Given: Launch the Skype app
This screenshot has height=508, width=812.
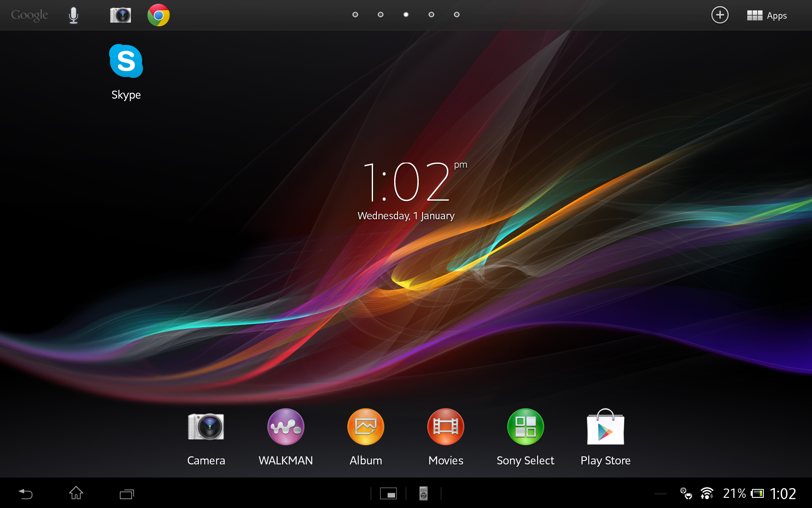Looking at the screenshot, I should (x=126, y=72).
